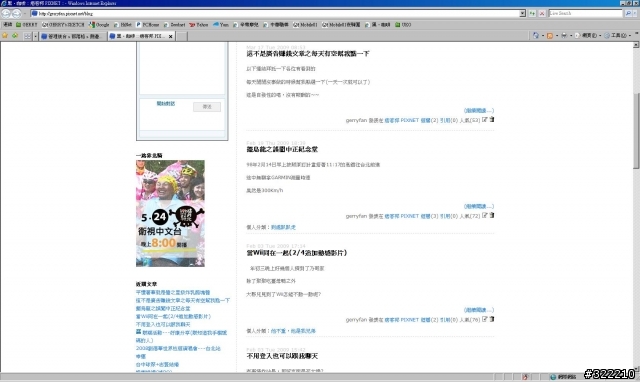Click continue reading under the Wii post
Image resolution: width=640 pixels, height=382 pixels.
[479, 310]
